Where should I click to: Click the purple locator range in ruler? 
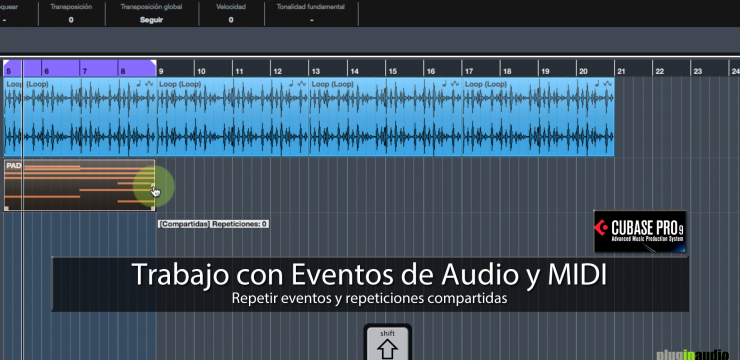click(x=80, y=68)
